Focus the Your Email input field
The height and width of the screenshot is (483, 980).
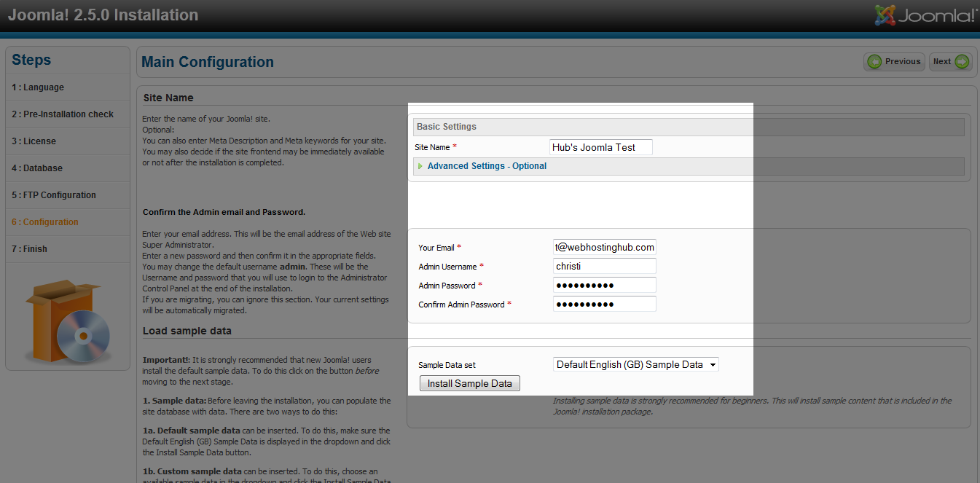point(604,248)
